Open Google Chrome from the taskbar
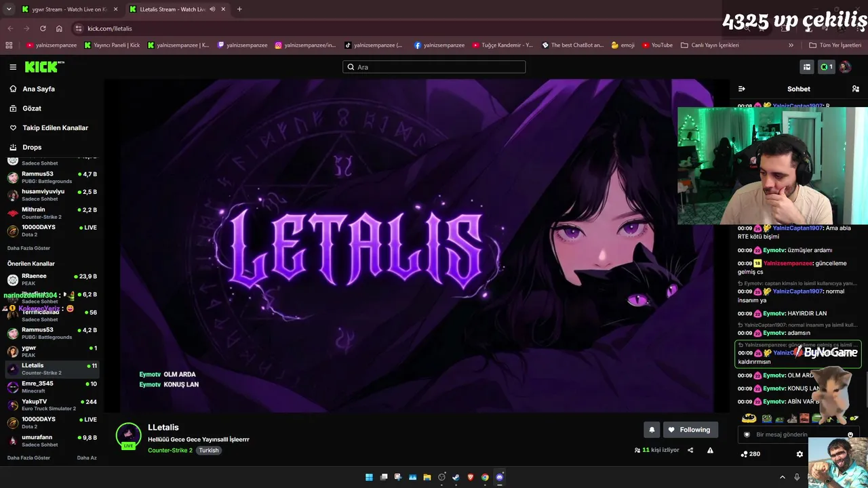Viewport: 868px width, 488px height. coord(485,477)
